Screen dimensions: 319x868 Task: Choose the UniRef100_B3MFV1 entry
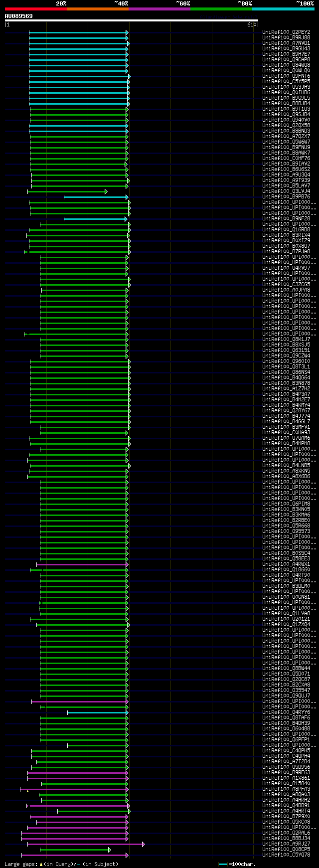[x=286, y=427]
